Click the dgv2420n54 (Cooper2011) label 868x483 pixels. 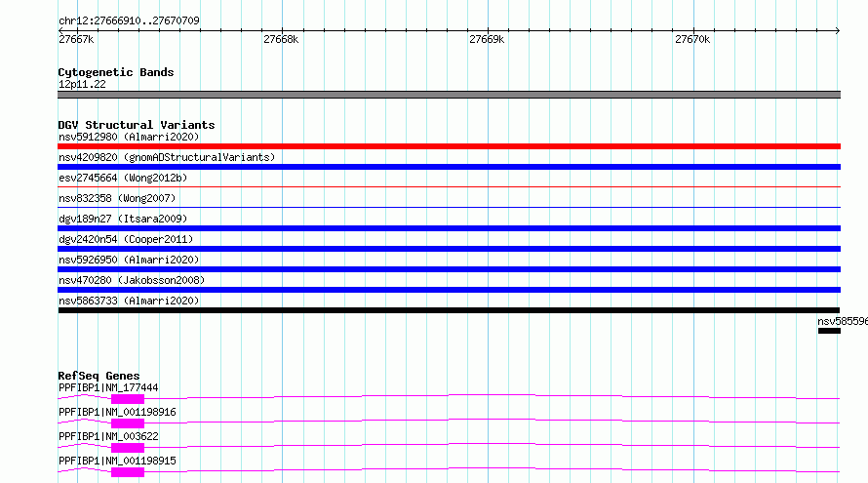126,239
